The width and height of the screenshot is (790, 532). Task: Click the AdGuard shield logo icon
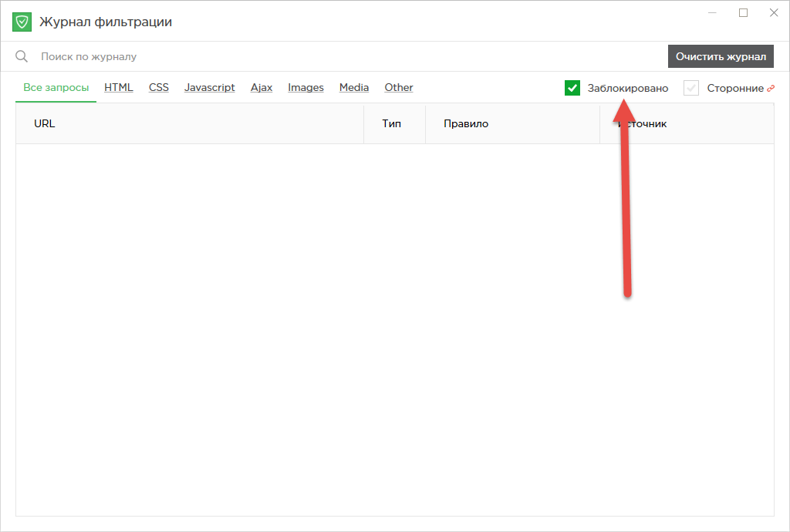point(22,22)
